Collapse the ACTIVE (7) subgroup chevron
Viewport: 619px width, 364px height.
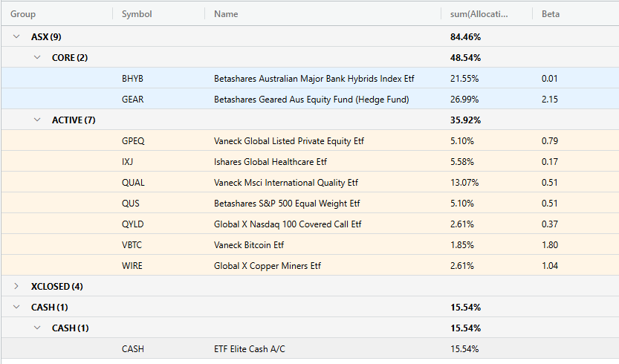[x=37, y=120]
